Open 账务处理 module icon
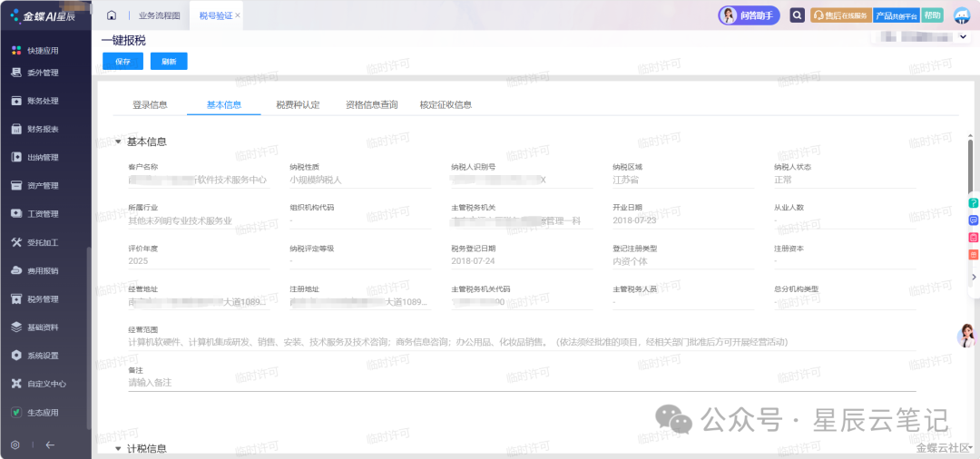 pyautogui.click(x=17, y=101)
